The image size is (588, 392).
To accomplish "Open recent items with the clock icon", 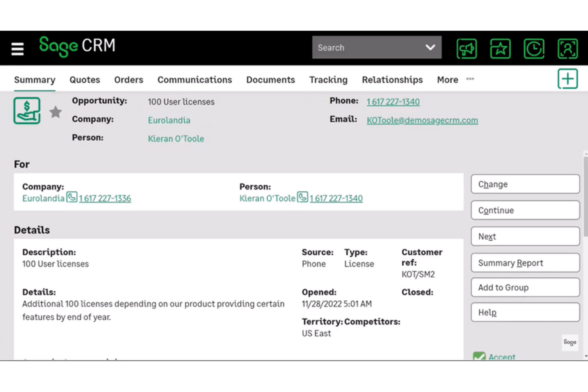I will (x=534, y=48).
